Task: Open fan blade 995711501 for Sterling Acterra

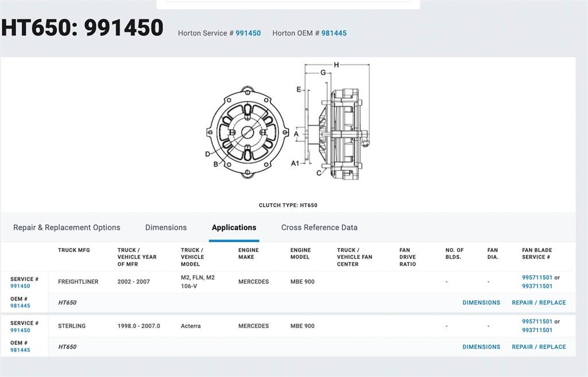Action: tap(537, 322)
